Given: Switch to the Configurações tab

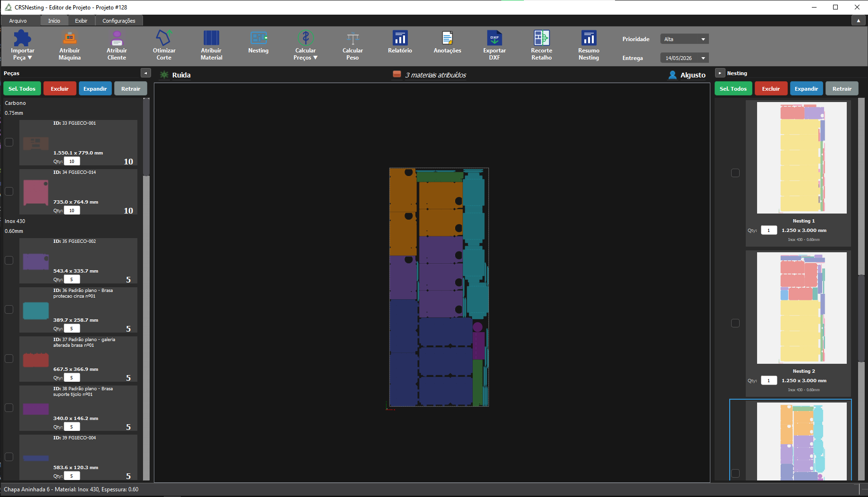Looking at the screenshot, I should pyautogui.click(x=119, y=21).
